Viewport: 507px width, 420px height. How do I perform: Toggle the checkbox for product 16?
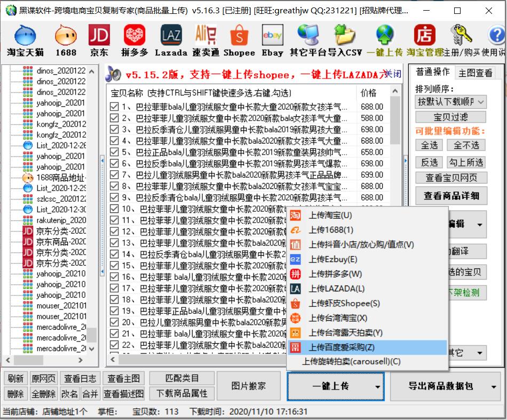114,277
